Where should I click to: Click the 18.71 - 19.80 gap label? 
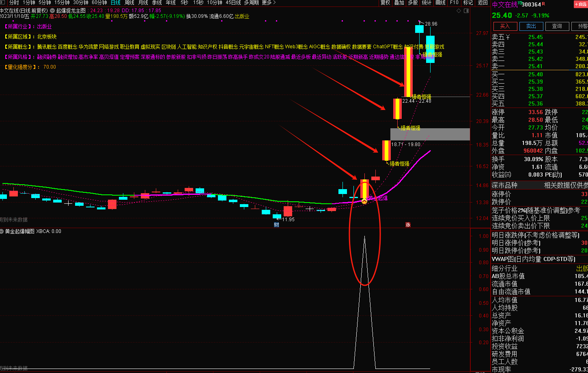406,144
